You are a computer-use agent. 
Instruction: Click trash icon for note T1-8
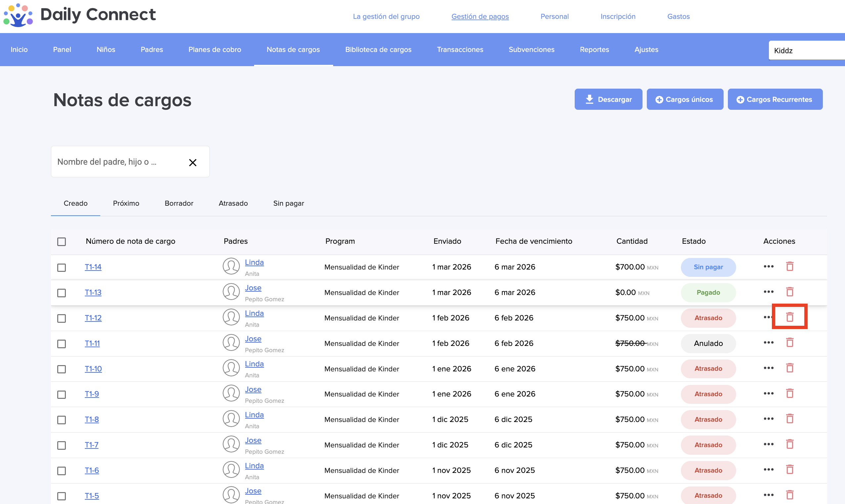click(789, 419)
